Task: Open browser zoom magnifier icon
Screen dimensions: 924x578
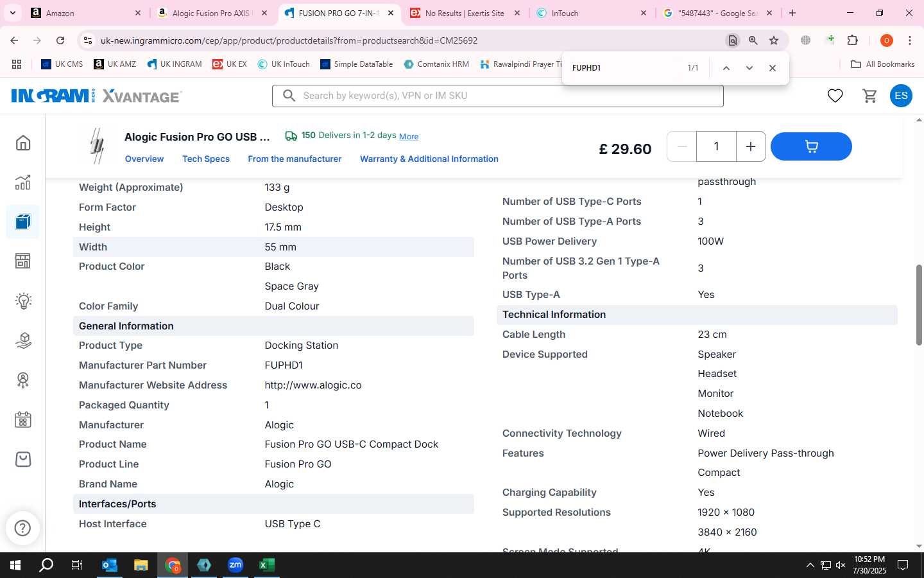Action: pos(753,40)
